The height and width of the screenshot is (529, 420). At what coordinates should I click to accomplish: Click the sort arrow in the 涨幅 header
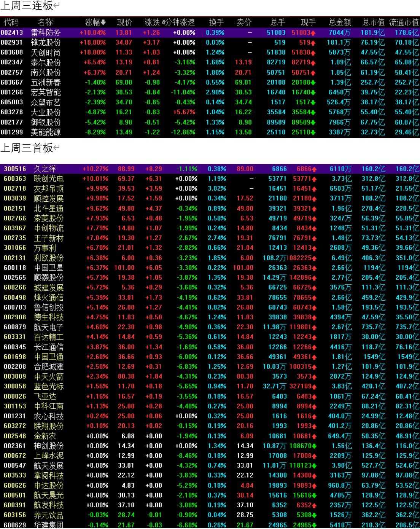[x=103, y=23]
